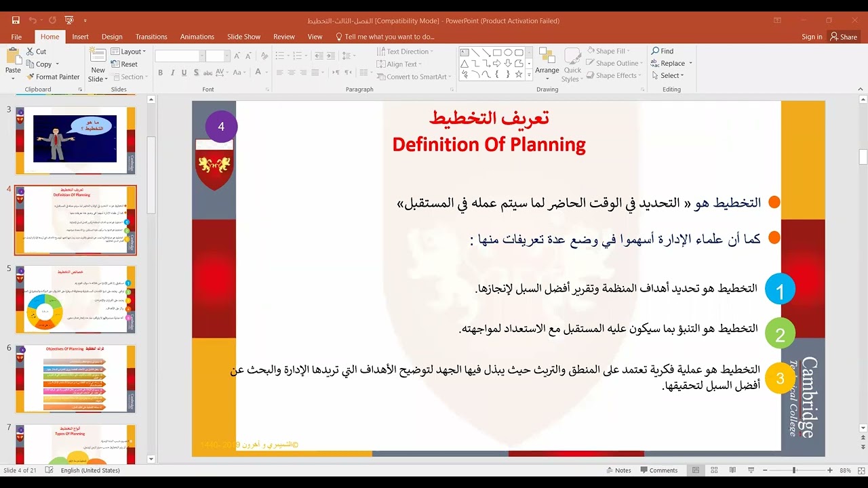Image resolution: width=868 pixels, height=488 pixels.
Task: Expand the shapes gallery More arrow
Action: [530, 75]
